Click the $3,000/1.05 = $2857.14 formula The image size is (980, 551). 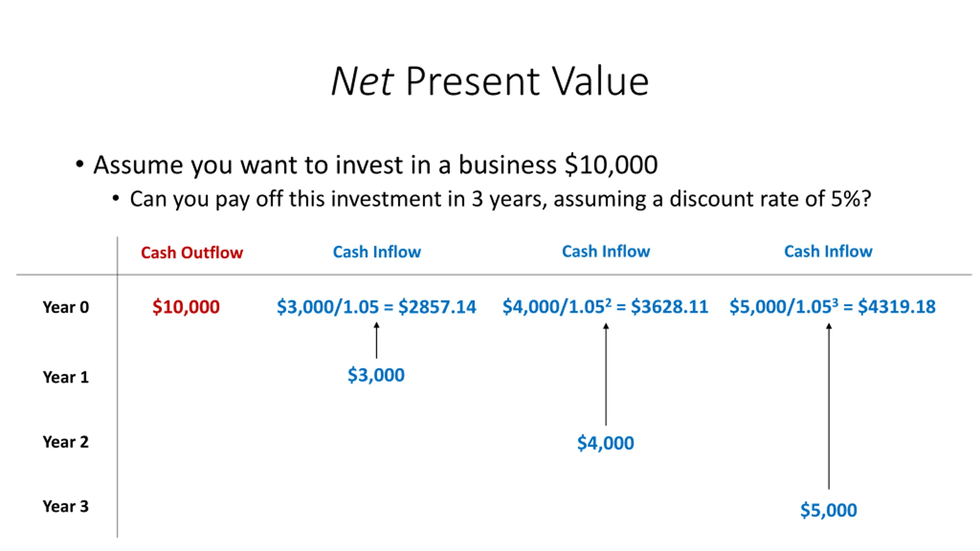click(x=376, y=306)
